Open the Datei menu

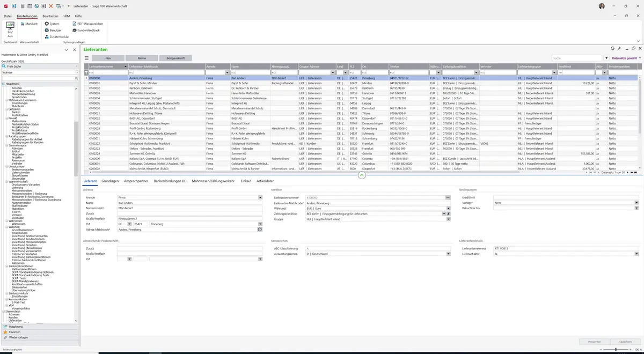pyautogui.click(x=8, y=16)
